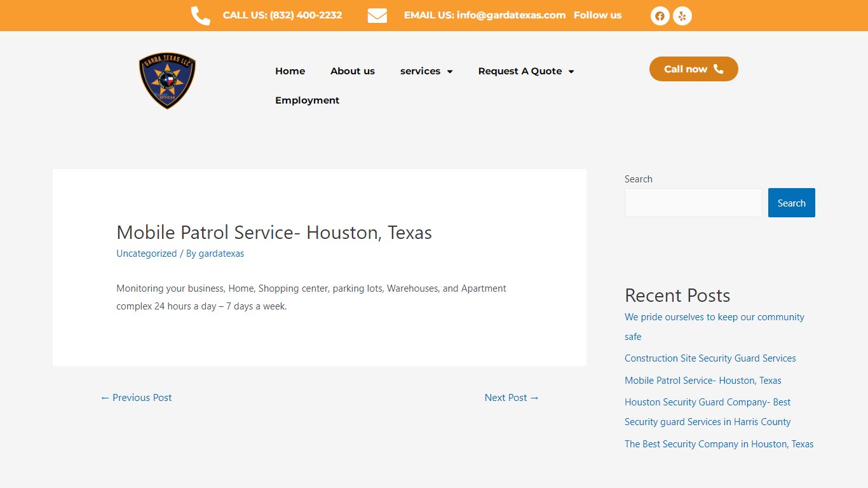Open Houston Security Guard Company- Best post link
Screen dimensions: 868x488
pos(707,412)
